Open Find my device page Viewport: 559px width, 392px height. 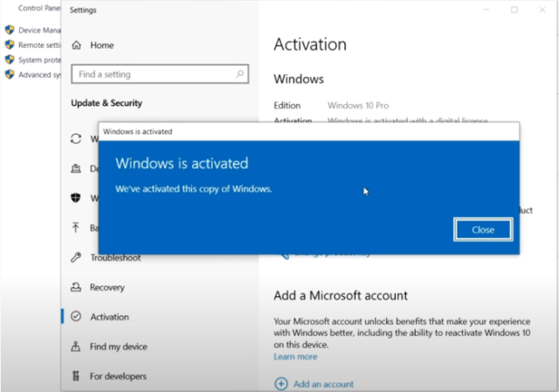(x=119, y=347)
